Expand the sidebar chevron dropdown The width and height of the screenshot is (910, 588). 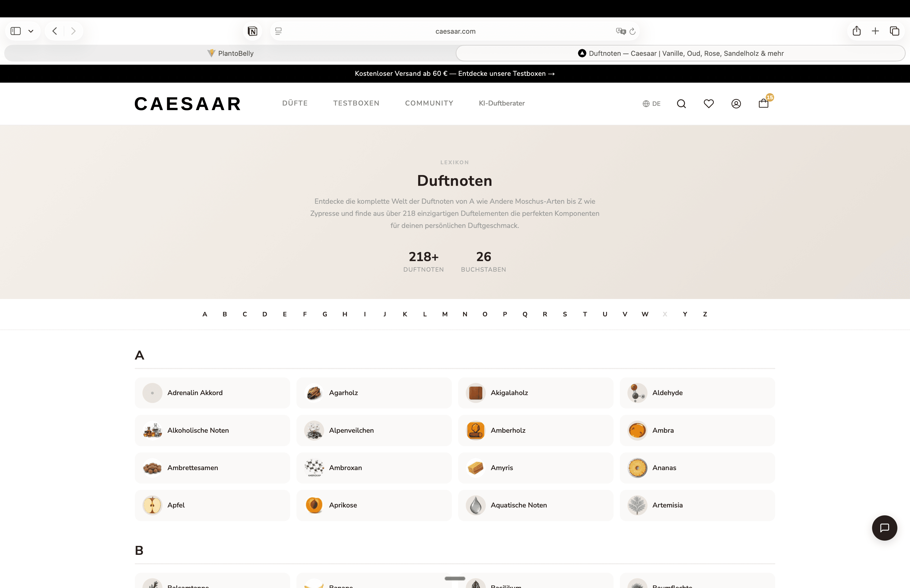coord(31,31)
